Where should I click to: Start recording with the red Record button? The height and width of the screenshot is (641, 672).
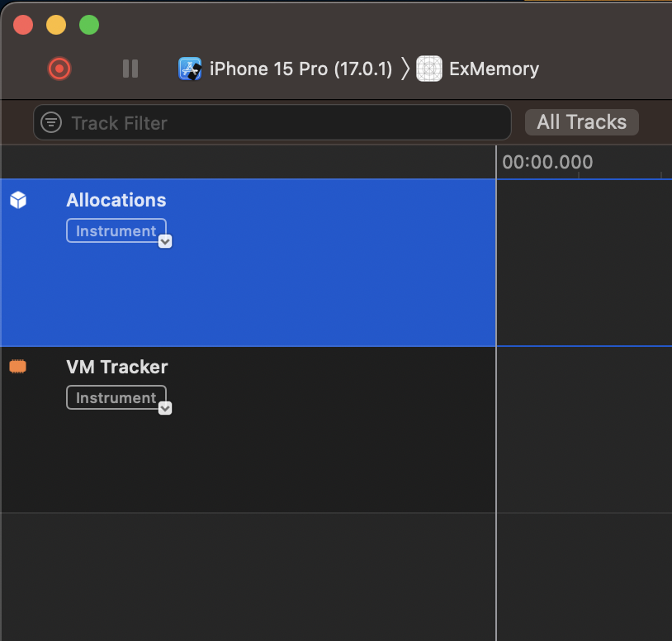[x=59, y=69]
